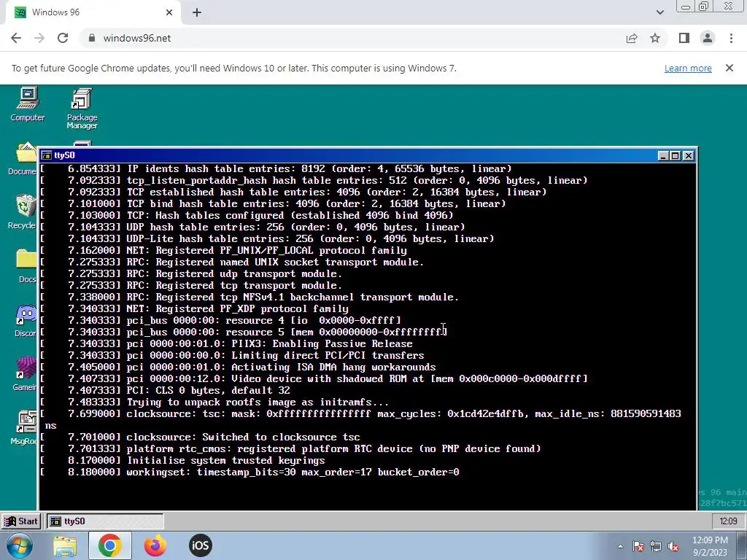Open the MsgRoom desktop icon
747x560 pixels.
(x=24, y=427)
